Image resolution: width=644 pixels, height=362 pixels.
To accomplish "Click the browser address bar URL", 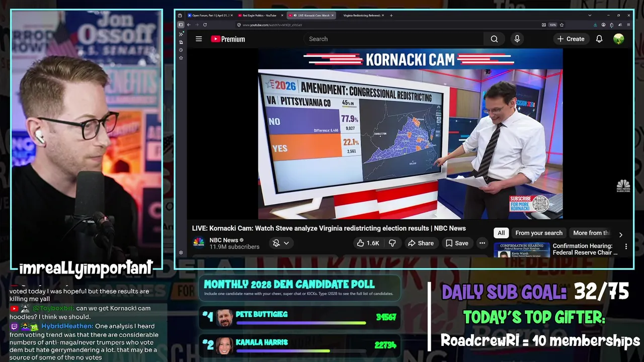I will 272,25.
